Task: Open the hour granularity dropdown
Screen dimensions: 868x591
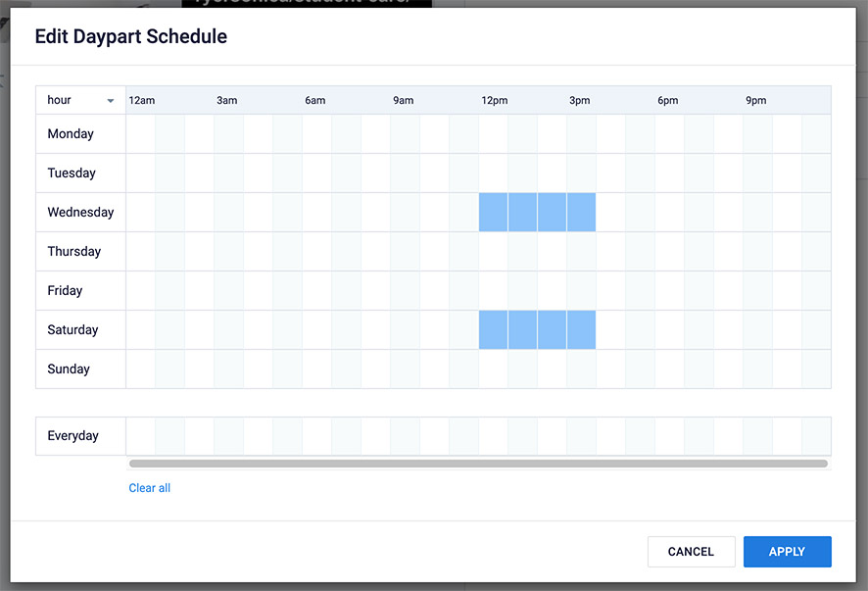Action: (80, 100)
